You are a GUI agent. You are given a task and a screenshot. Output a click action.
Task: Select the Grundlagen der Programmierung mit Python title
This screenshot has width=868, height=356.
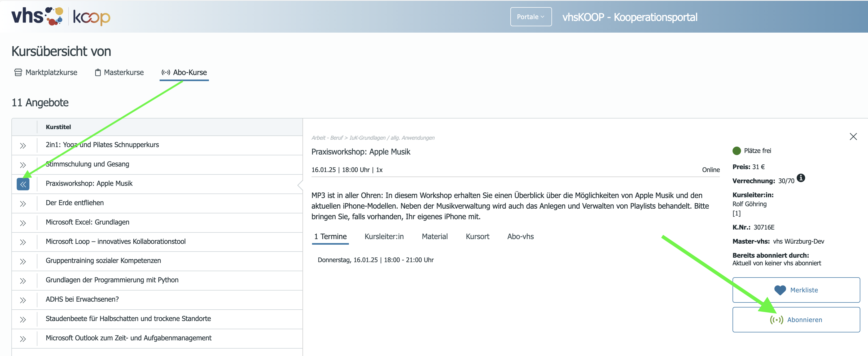pyautogui.click(x=112, y=280)
